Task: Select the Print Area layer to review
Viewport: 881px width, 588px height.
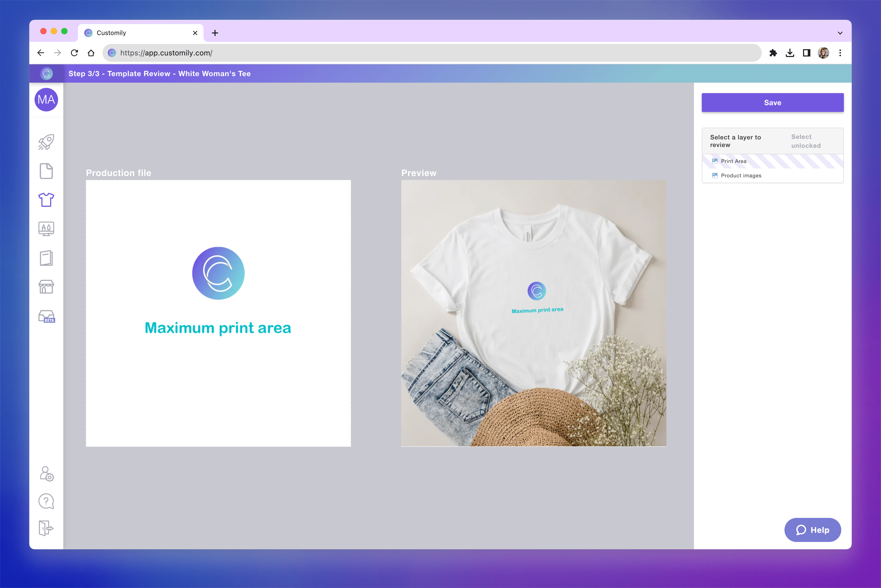Action: click(x=733, y=161)
